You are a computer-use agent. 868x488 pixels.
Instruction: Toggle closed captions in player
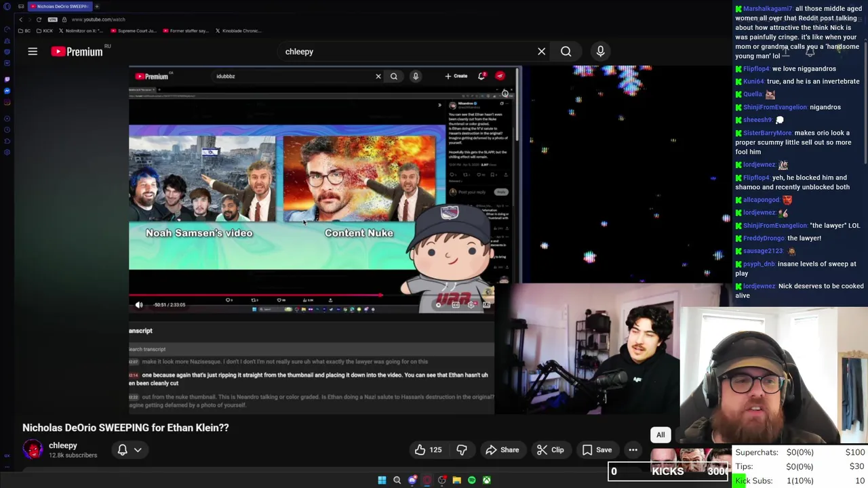pos(455,305)
